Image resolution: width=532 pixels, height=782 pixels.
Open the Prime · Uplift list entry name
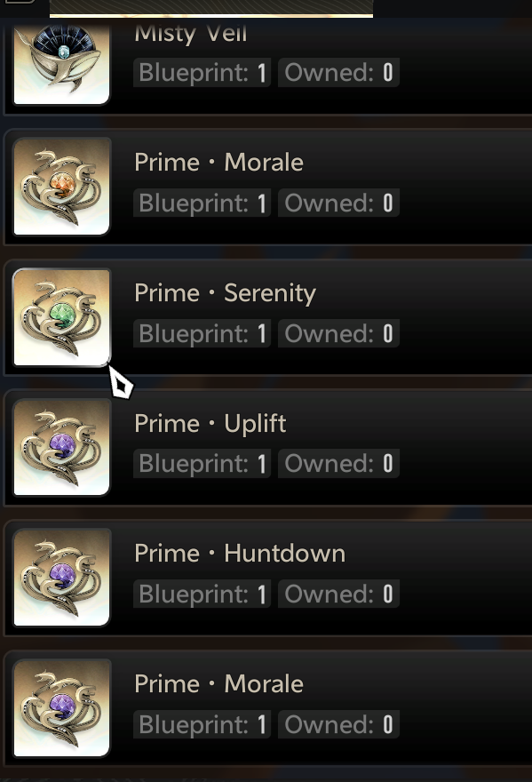[x=210, y=423]
